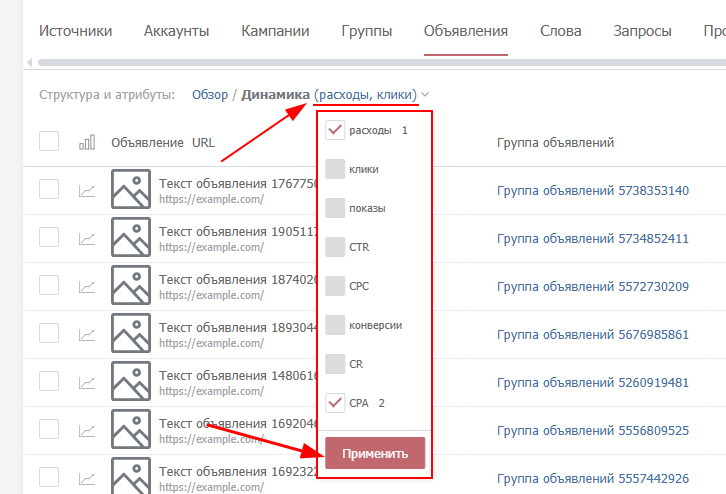The width and height of the screenshot is (726, 494).
Task: Open trend chart for ad in group 5260919481 row
Action: 87,382
